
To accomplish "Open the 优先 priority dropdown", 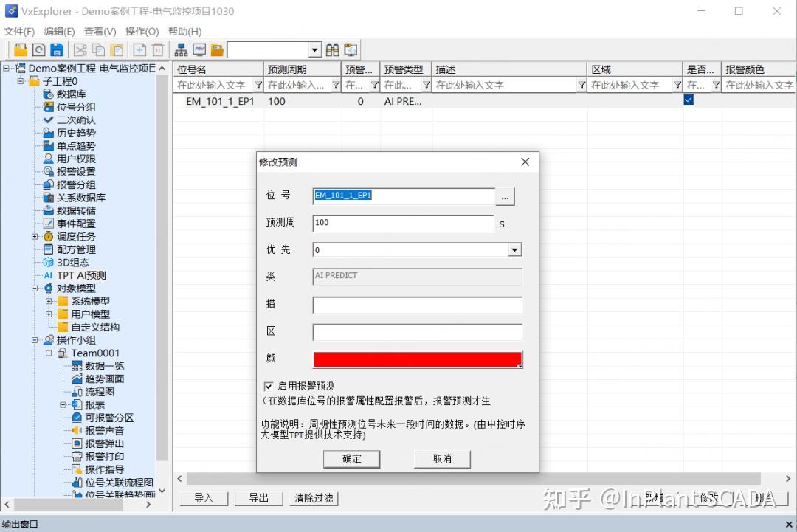I will coord(514,249).
